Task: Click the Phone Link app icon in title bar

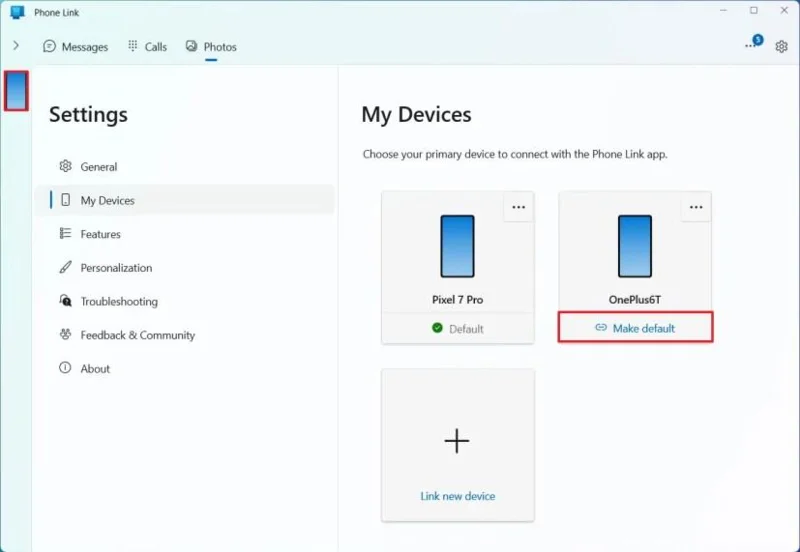Action: pyautogui.click(x=17, y=12)
